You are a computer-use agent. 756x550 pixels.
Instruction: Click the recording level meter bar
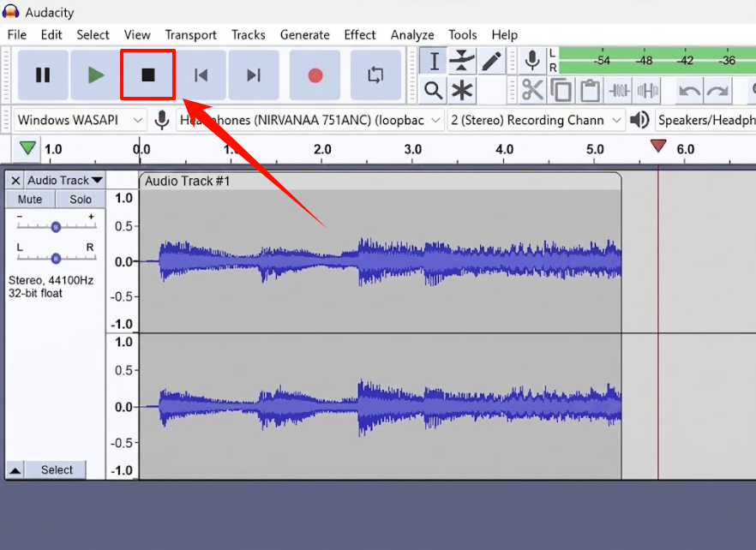coord(657,61)
